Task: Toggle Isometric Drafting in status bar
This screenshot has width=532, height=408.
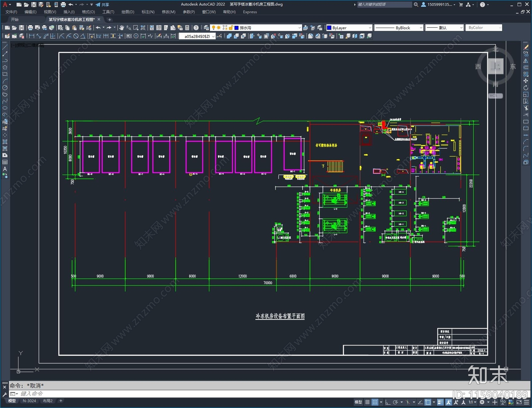Action: point(408,402)
